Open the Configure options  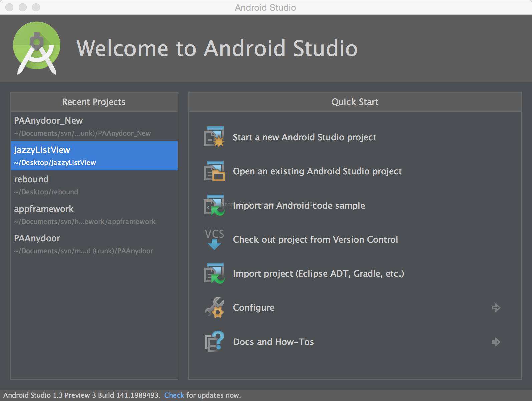[x=254, y=308]
